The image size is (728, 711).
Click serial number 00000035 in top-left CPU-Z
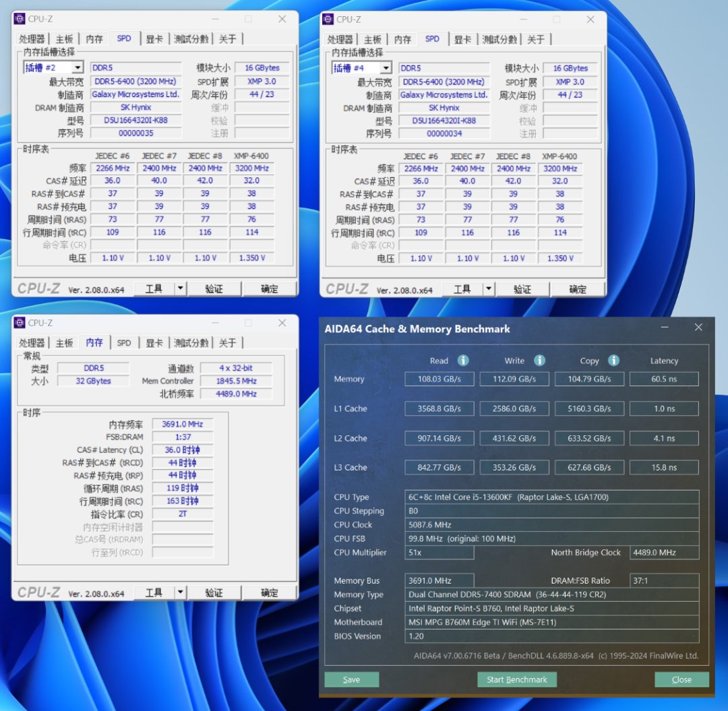click(x=135, y=133)
